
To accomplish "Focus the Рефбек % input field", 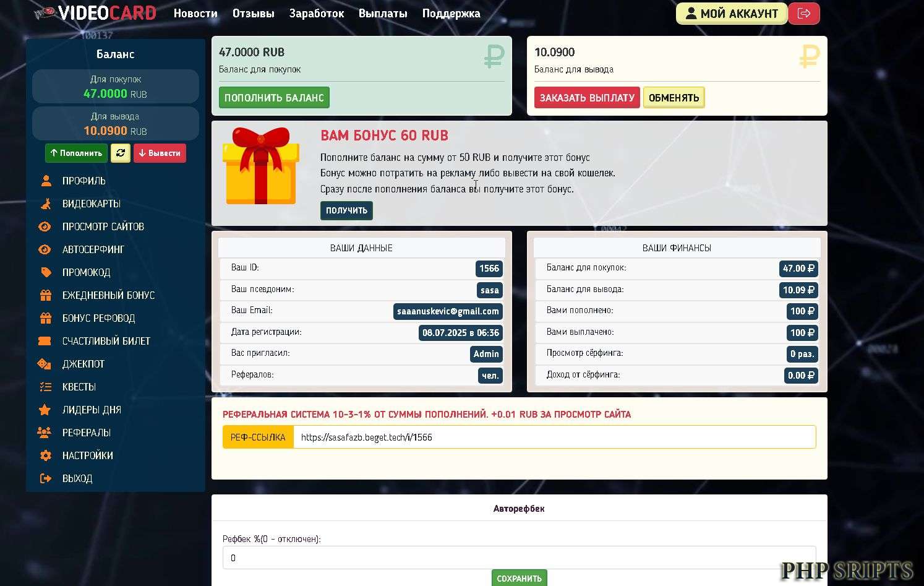I will pyautogui.click(x=519, y=558).
